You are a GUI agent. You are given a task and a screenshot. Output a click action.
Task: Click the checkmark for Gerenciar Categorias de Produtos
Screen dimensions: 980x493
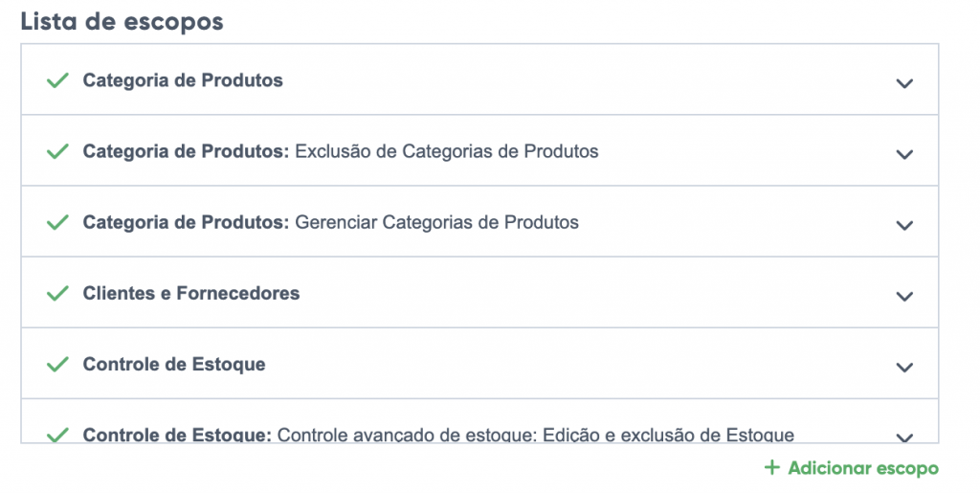point(57,222)
